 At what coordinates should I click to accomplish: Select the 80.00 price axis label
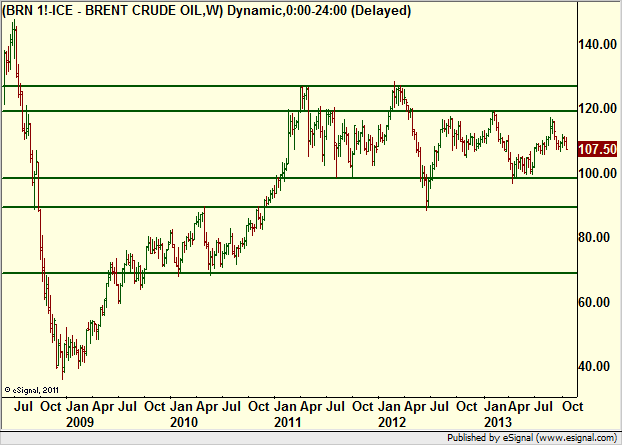click(594, 237)
